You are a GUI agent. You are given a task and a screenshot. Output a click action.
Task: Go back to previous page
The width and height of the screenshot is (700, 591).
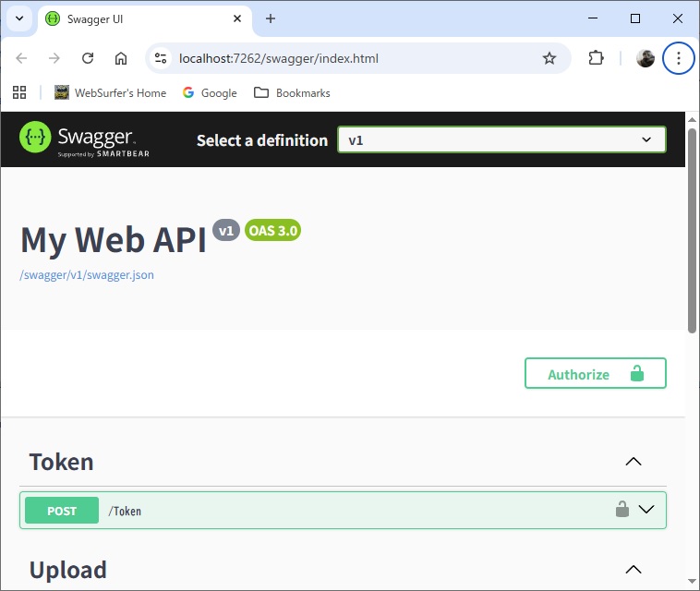coord(21,58)
